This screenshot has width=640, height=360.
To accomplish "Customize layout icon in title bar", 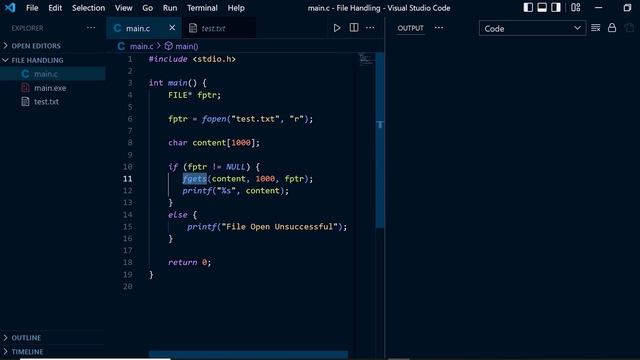I will point(576,8).
